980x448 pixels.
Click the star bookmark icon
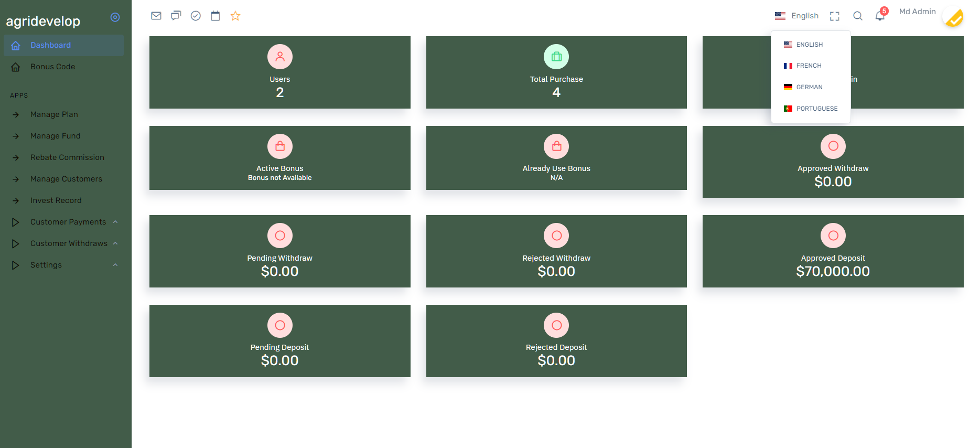[x=235, y=16]
